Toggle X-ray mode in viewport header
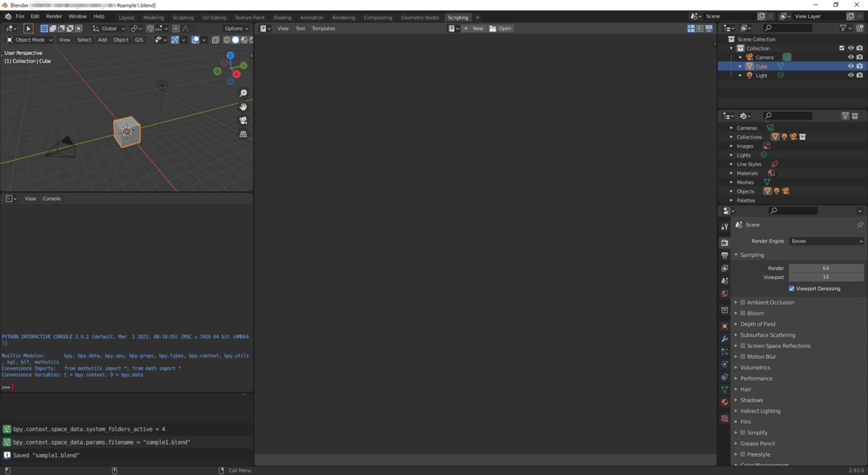 [x=216, y=40]
